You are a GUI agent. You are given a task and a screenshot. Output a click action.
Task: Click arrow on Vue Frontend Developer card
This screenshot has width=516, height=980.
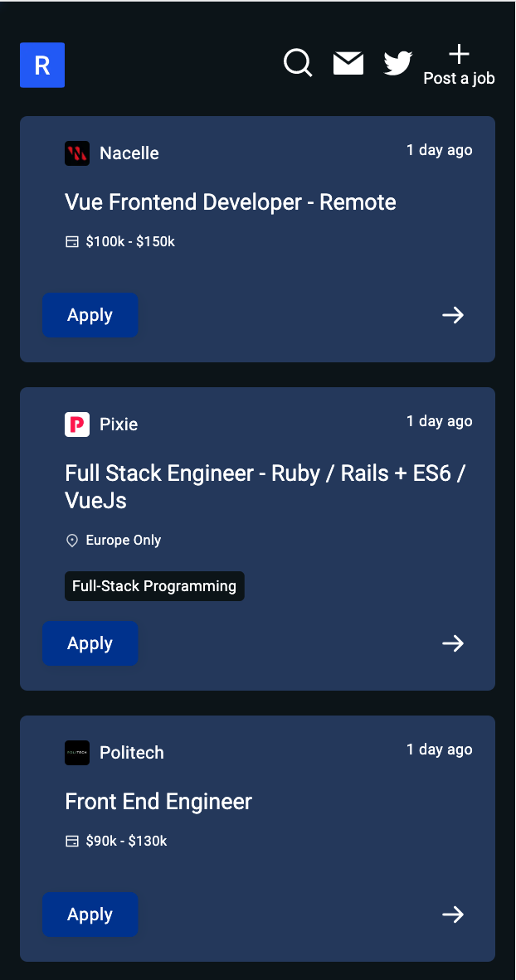(x=453, y=315)
